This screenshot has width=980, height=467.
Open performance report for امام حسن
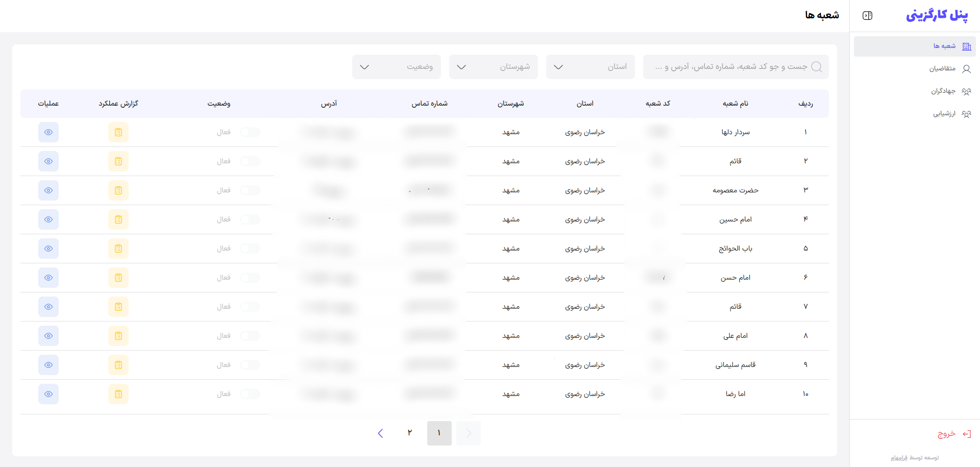click(118, 278)
